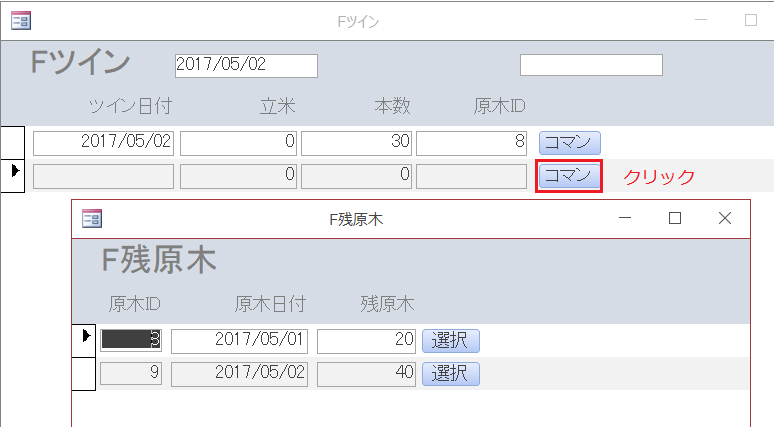Click the コマン button in first row
The image size is (774, 427).
(x=570, y=142)
